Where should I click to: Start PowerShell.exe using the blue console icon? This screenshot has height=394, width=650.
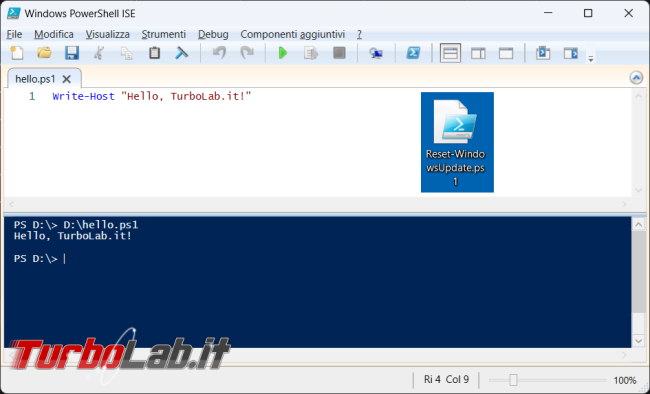click(x=413, y=53)
